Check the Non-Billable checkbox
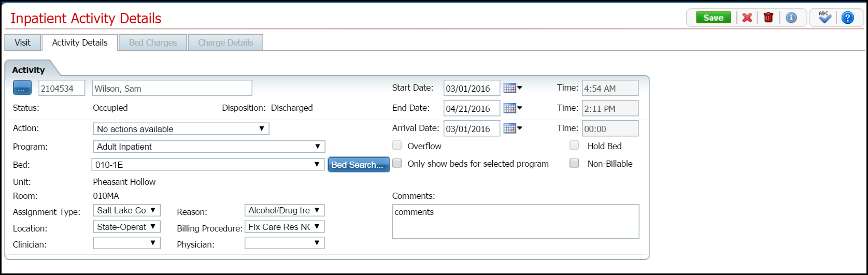 (574, 164)
